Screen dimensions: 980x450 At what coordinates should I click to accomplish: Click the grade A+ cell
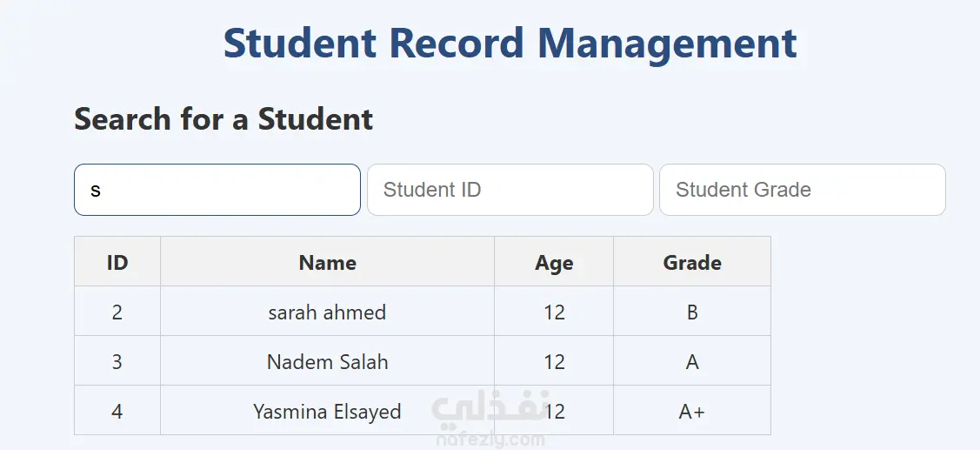click(x=692, y=411)
